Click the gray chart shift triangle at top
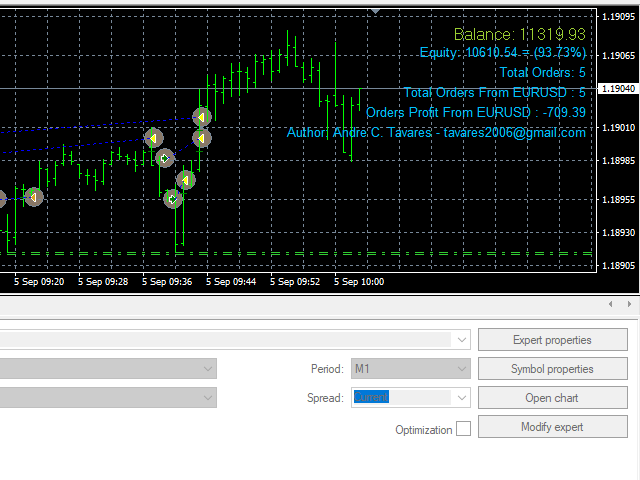The width and height of the screenshot is (640, 480). tap(376, 12)
